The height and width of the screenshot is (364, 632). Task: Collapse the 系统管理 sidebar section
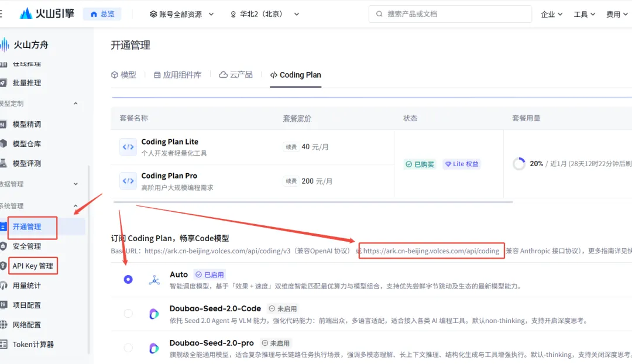[x=75, y=206]
